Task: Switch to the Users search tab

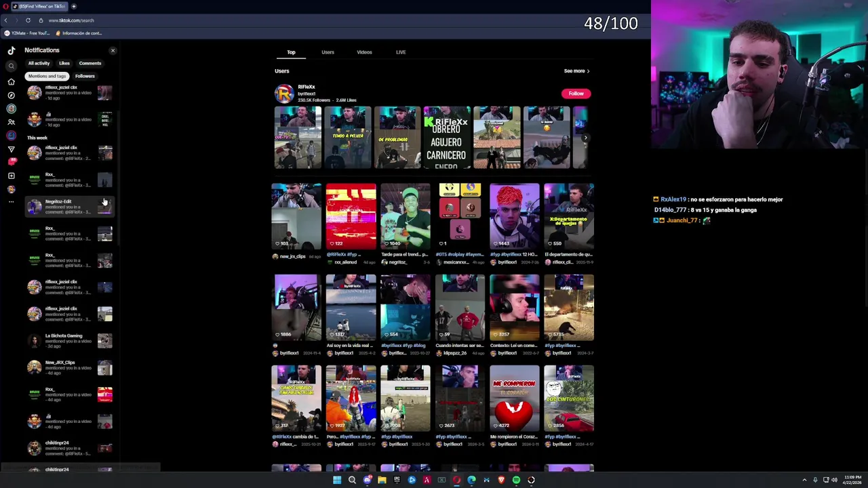Action: pos(328,52)
